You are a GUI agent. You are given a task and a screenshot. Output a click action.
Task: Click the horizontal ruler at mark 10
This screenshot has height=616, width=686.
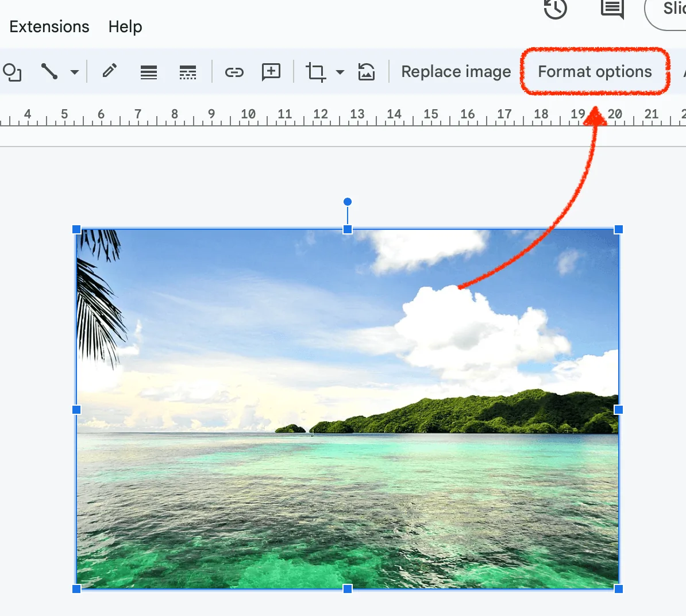pos(248,114)
